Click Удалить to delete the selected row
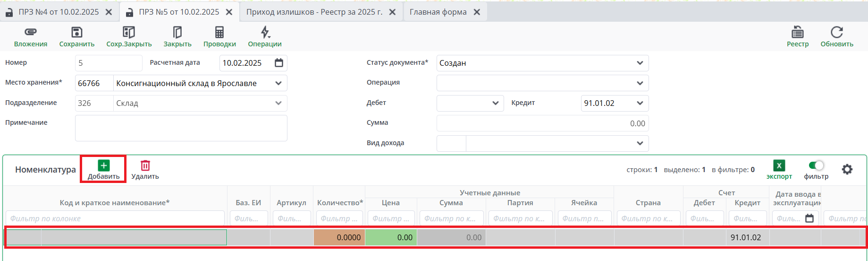Viewport: 868px width, 261px height. pos(145,169)
